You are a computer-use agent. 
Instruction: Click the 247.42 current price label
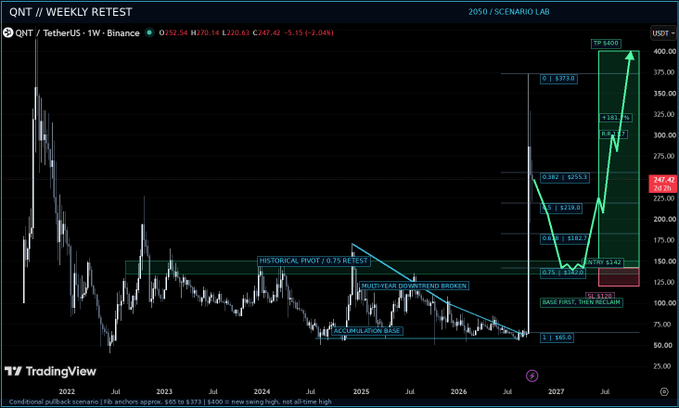(x=663, y=184)
